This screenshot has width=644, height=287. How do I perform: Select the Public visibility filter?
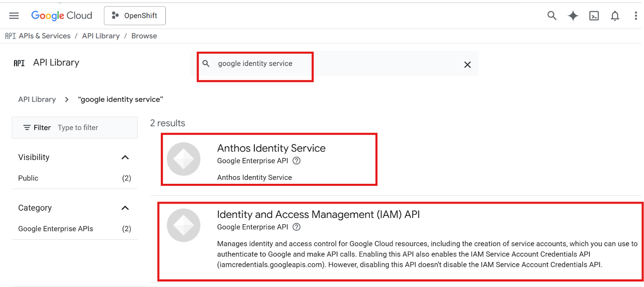28,178
